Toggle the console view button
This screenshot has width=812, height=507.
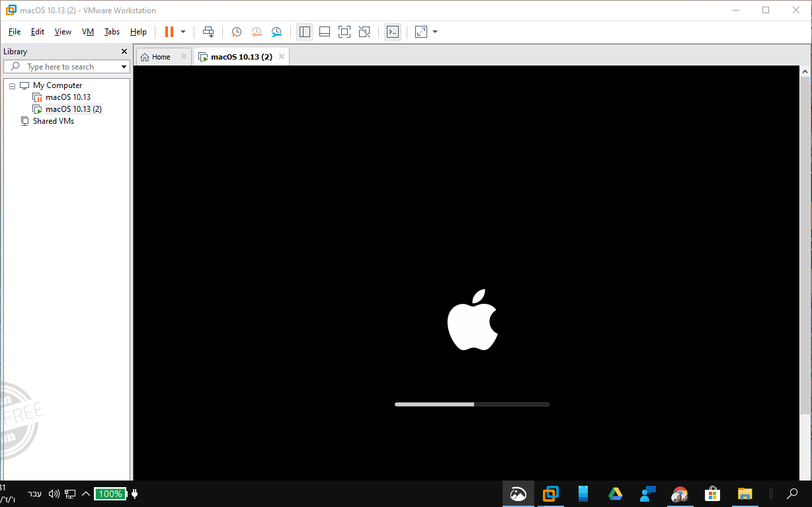tap(393, 32)
